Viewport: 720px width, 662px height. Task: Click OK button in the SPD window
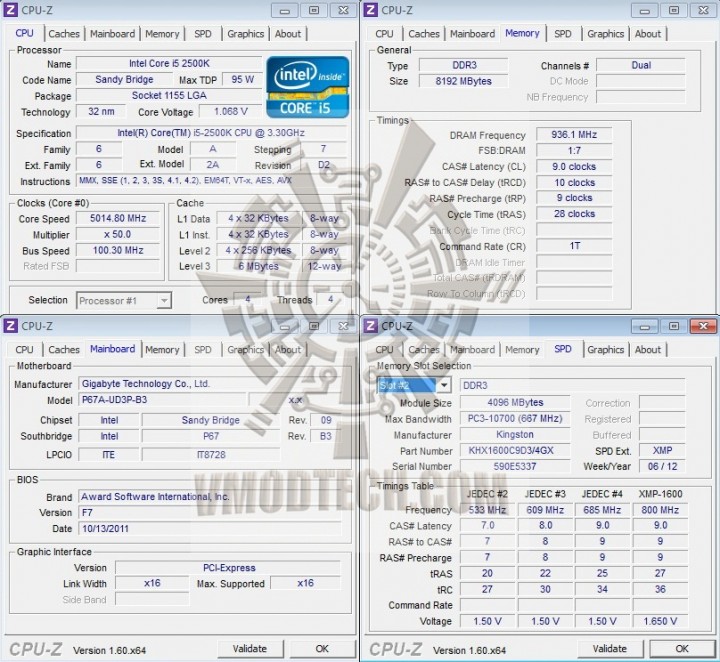[x=682, y=649]
